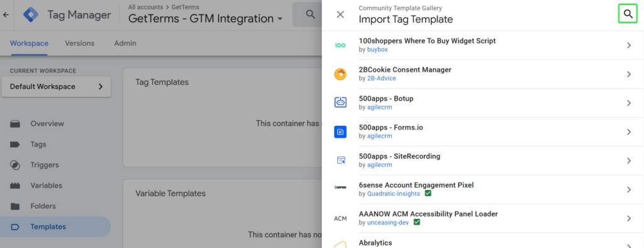
Task: Open the Quadratic-Insights author link
Action: (394, 193)
